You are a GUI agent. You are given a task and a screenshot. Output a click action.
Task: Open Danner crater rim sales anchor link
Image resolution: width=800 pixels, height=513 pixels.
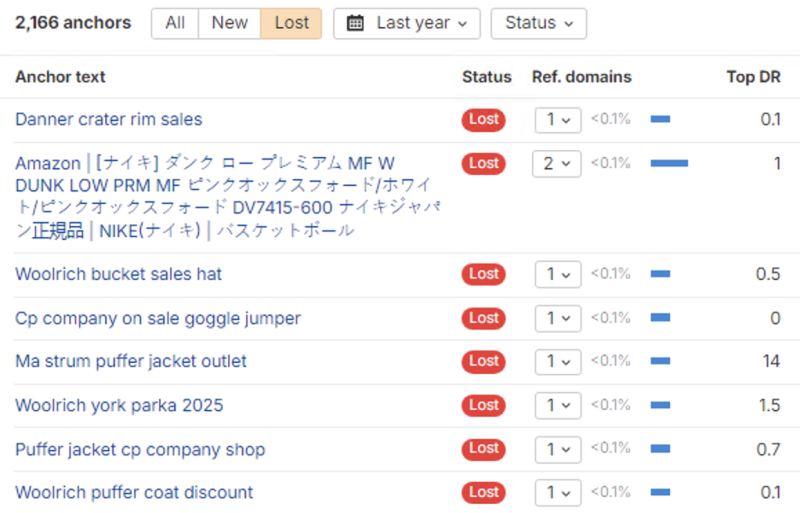(x=108, y=120)
